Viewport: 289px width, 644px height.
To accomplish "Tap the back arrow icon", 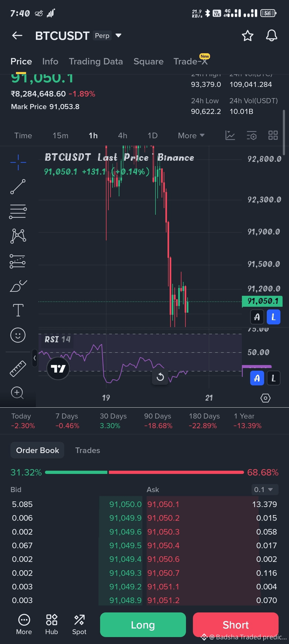I will (17, 36).
